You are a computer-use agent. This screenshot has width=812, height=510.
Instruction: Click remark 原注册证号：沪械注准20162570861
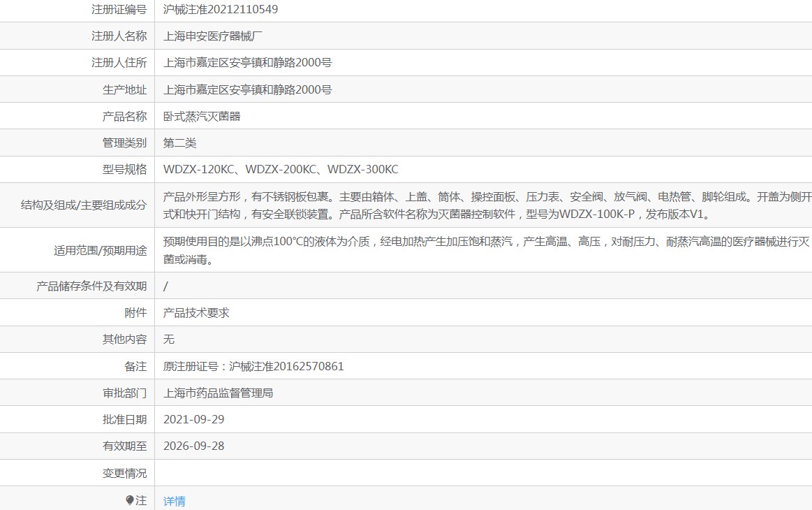[253, 367]
